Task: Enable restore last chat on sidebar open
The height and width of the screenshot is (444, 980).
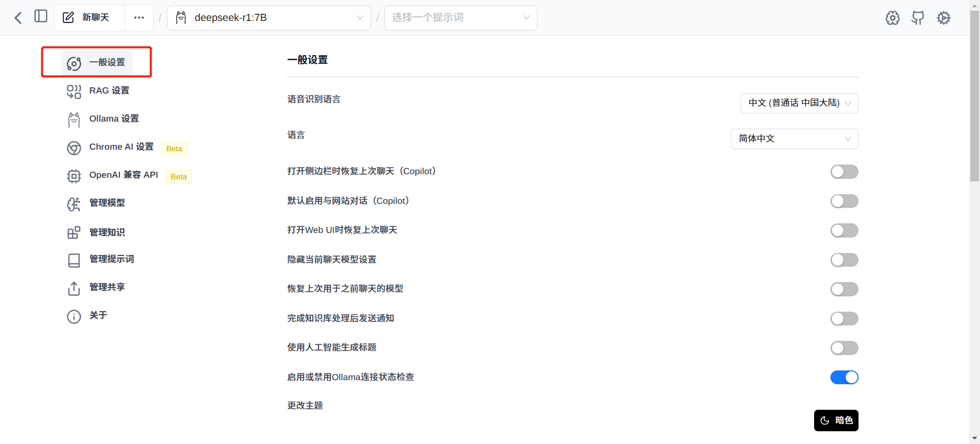Action: coord(844,172)
